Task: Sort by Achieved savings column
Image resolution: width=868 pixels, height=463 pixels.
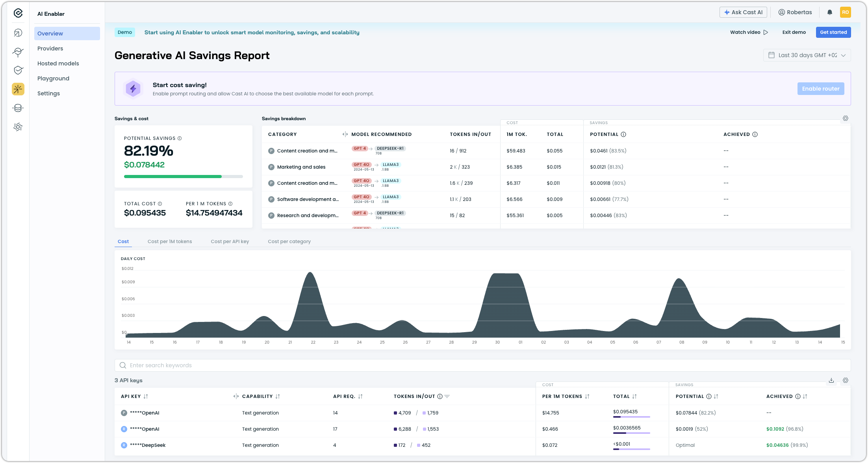Action: pos(805,396)
